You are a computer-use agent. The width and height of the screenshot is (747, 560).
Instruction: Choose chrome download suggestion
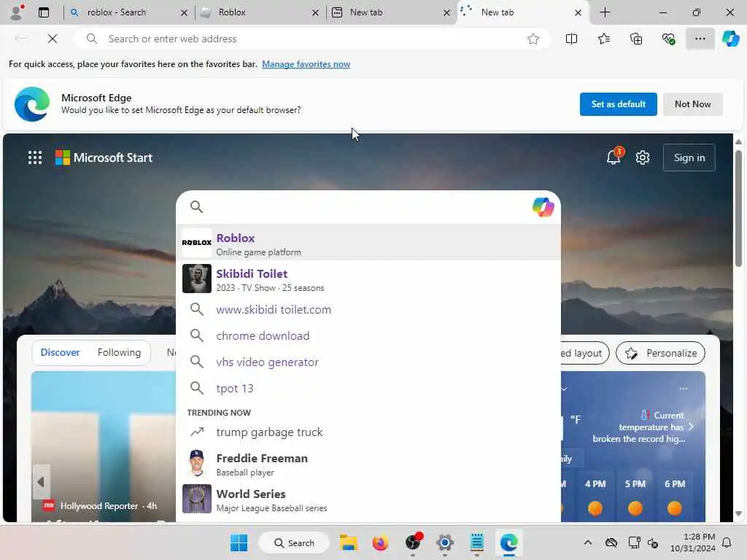[368, 335]
